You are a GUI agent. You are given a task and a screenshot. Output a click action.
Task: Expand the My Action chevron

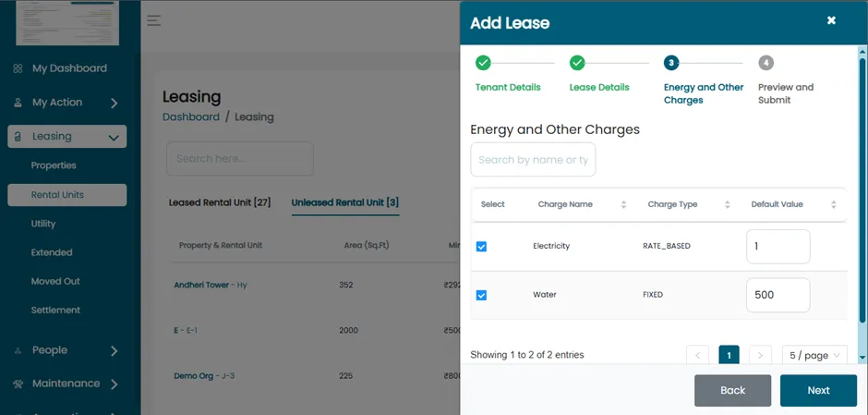114,104
